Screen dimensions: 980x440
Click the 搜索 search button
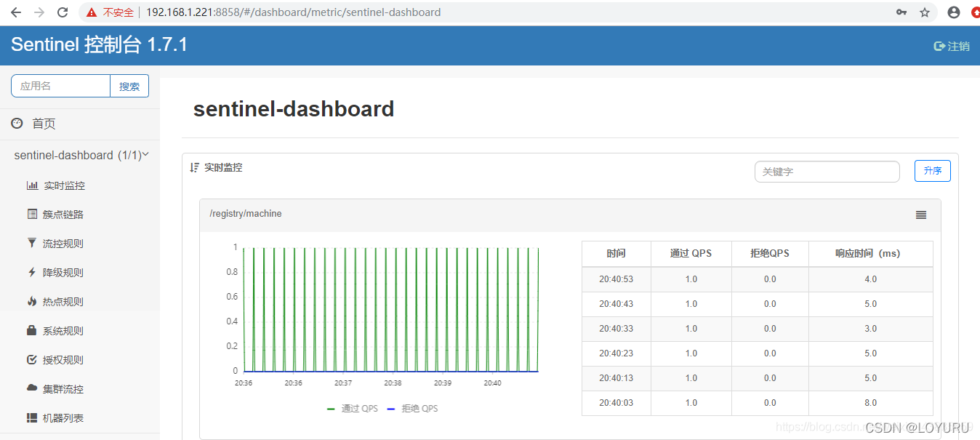point(129,85)
